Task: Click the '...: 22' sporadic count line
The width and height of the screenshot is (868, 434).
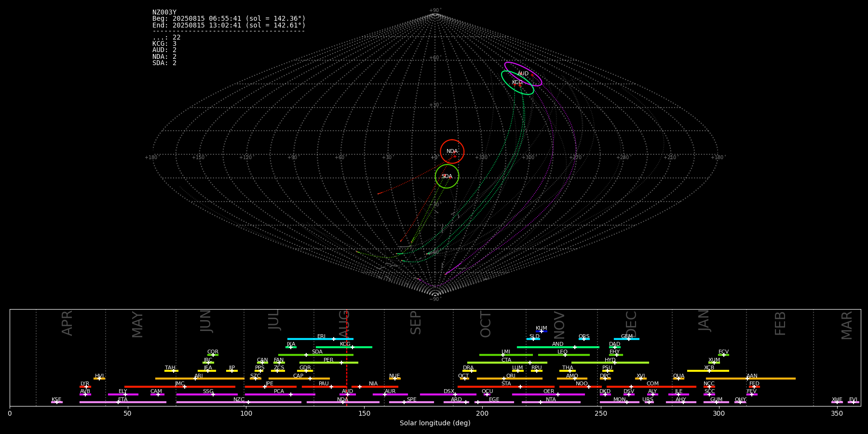Action: (166, 38)
